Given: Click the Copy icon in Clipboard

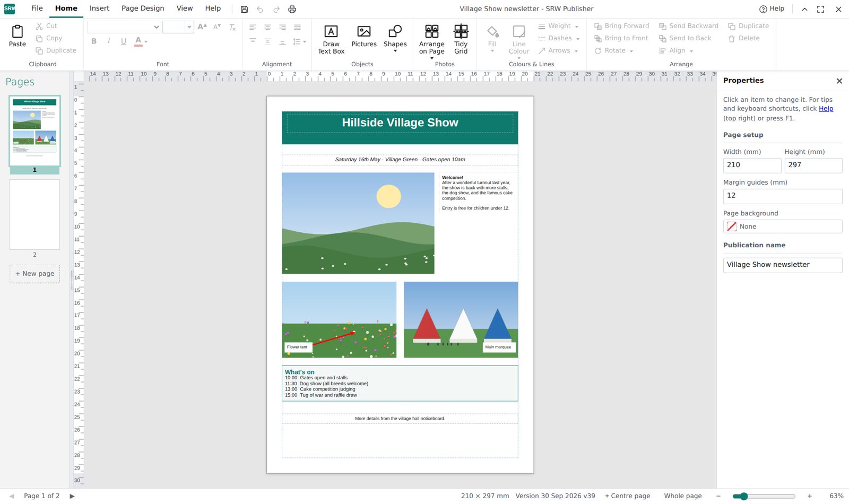Looking at the screenshot, I should click(39, 38).
